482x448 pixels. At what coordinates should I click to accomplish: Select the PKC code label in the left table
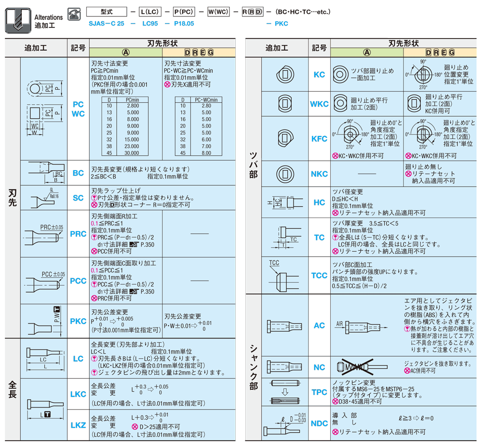tap(78, 321)
